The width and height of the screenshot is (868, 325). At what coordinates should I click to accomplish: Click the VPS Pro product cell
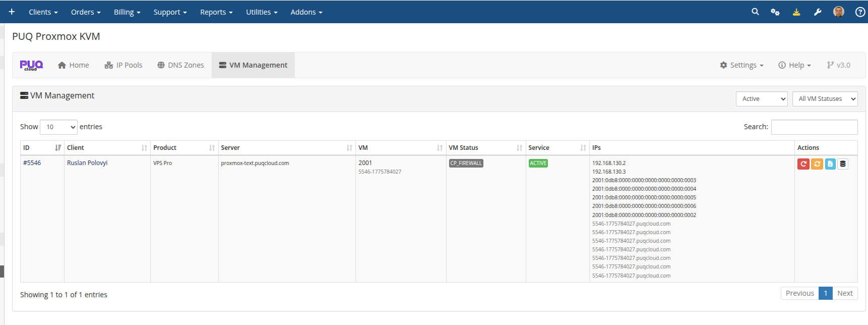coord(162,164)
